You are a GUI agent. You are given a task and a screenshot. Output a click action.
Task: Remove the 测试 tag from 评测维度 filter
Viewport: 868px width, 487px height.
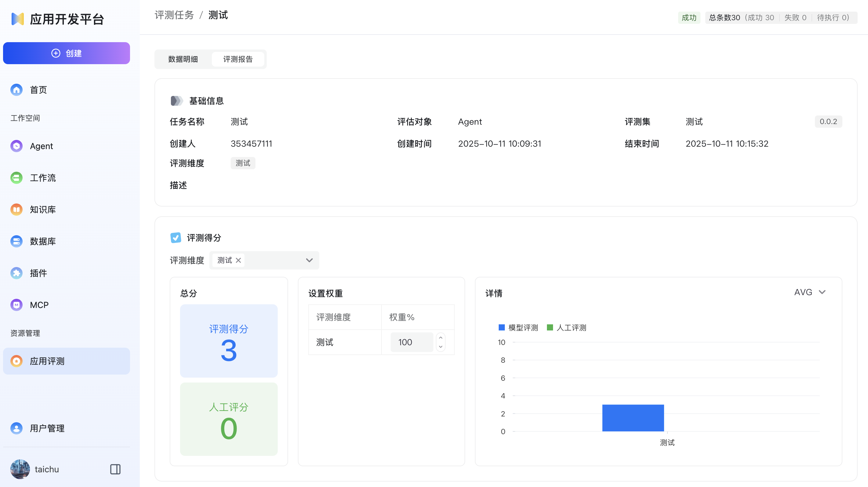(x=238, y=260)
